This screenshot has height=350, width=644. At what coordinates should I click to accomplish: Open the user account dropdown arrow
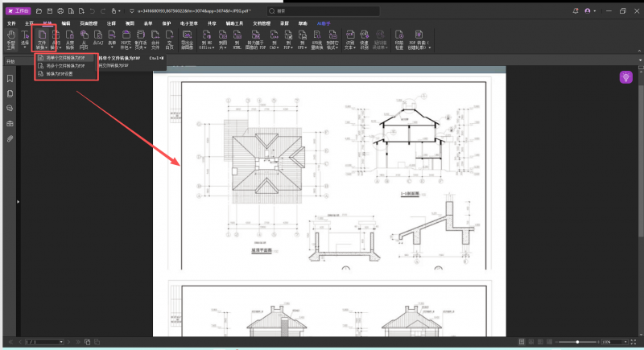595,11
